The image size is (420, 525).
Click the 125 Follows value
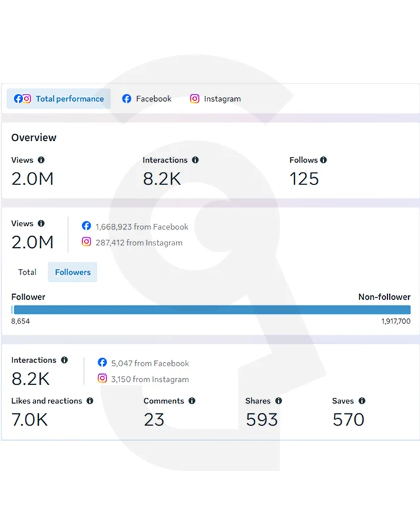304,178
